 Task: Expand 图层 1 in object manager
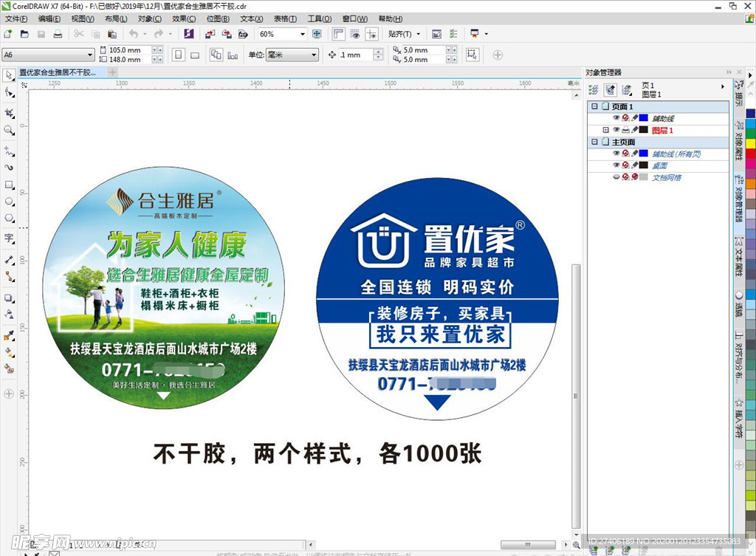605,130
